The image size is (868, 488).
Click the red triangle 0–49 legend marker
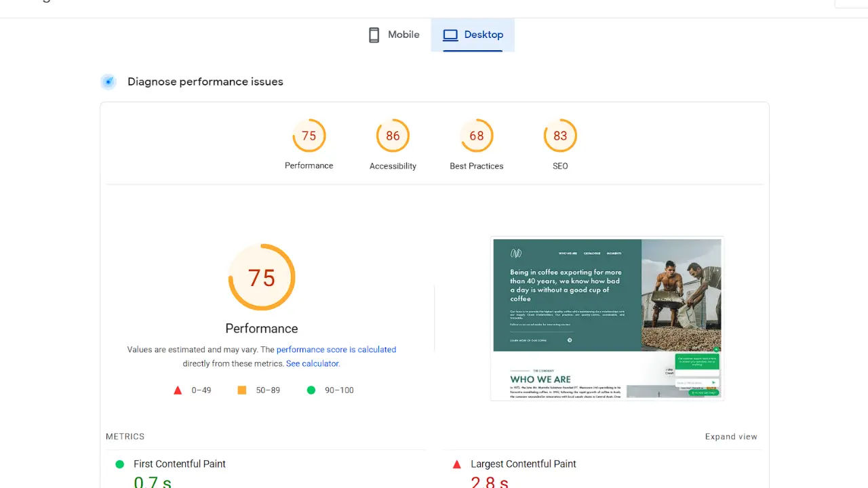178,390
